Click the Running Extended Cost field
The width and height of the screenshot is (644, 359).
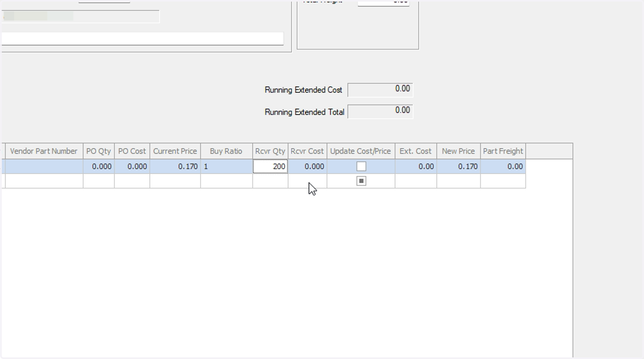(x=380, y=90)
